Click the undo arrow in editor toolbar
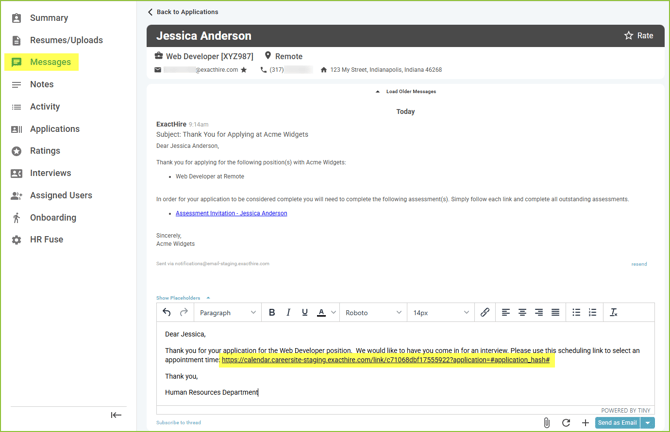Image resolution: width=670 pixels, height=432 pixels. coord(167,313)
